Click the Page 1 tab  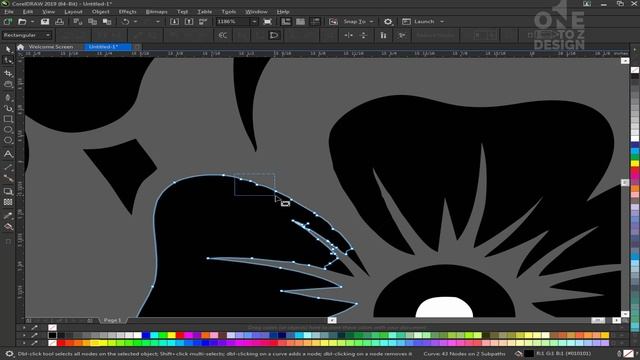pyautogui.click(x=112, y=320)
